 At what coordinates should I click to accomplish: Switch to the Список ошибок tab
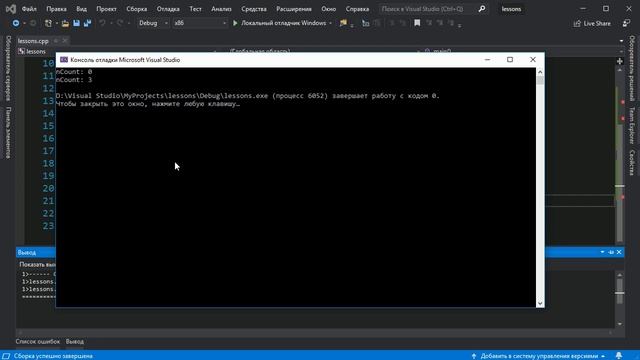coord(38,341)
